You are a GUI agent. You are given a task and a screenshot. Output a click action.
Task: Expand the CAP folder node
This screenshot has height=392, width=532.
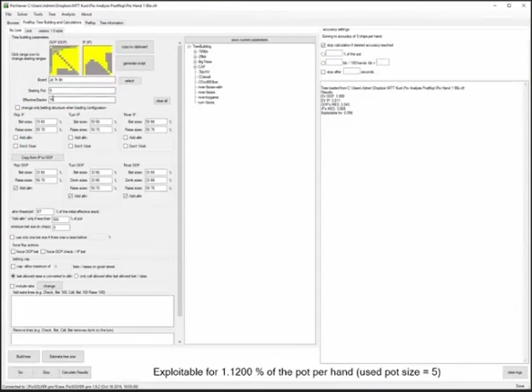pyautogui.click(x=195, y=67)
